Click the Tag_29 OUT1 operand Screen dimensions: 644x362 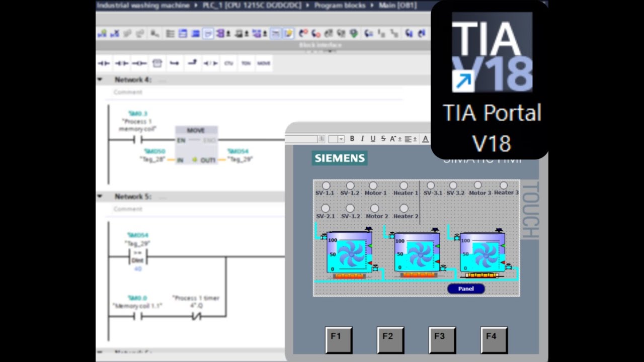coord(240,159)
